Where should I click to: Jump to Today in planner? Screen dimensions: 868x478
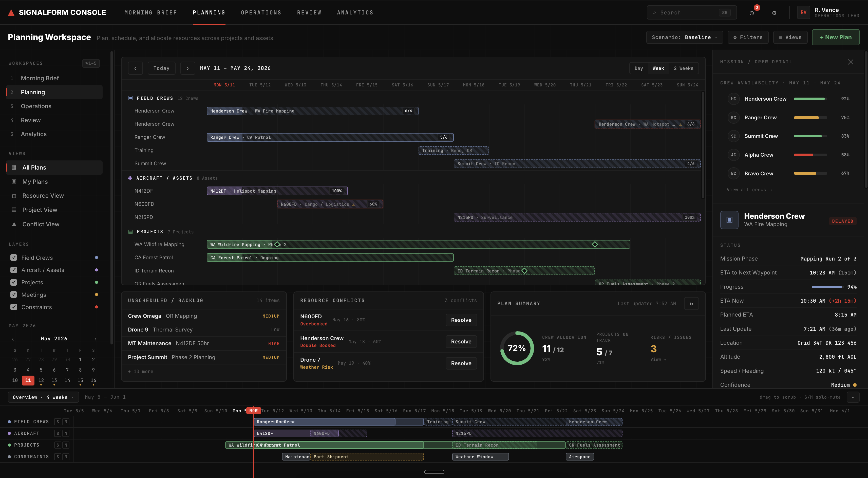[161, 68]
